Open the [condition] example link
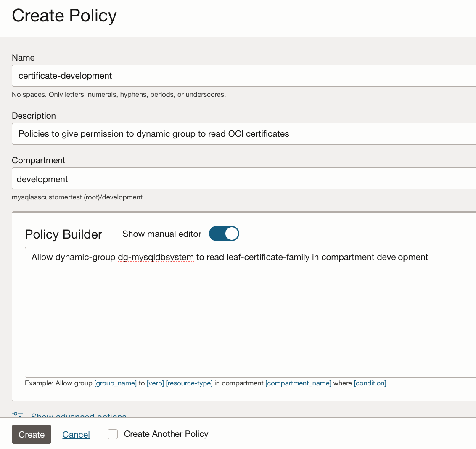Image resolution: width=476 pixels, height=449 pixels. point(370,383)
